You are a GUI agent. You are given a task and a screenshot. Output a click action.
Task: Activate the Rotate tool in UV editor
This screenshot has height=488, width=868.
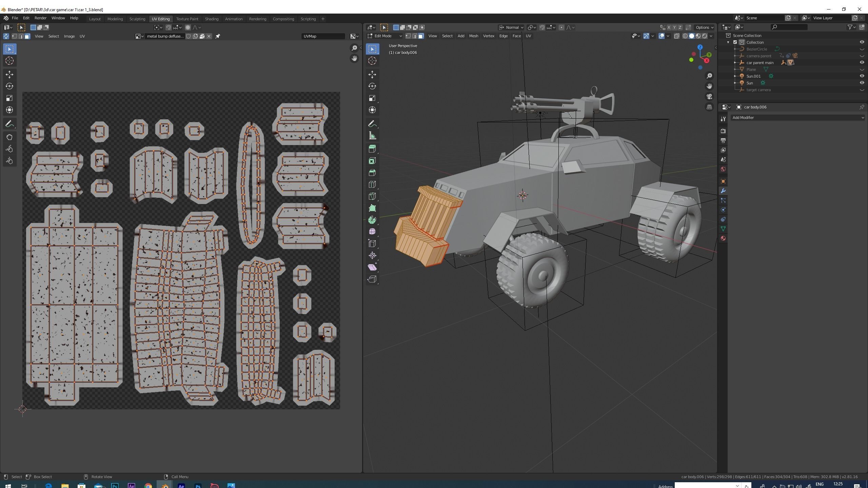(9, 86)
